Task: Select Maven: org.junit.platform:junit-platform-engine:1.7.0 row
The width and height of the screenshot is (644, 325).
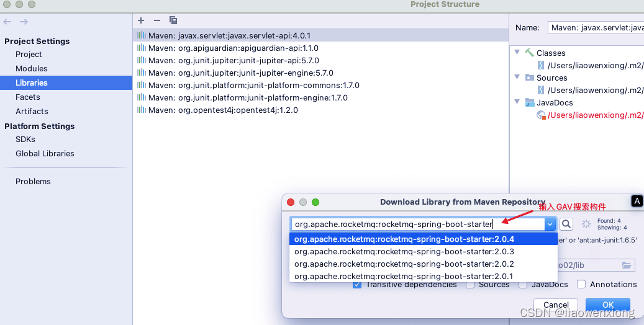Action: tap(321, 97)
